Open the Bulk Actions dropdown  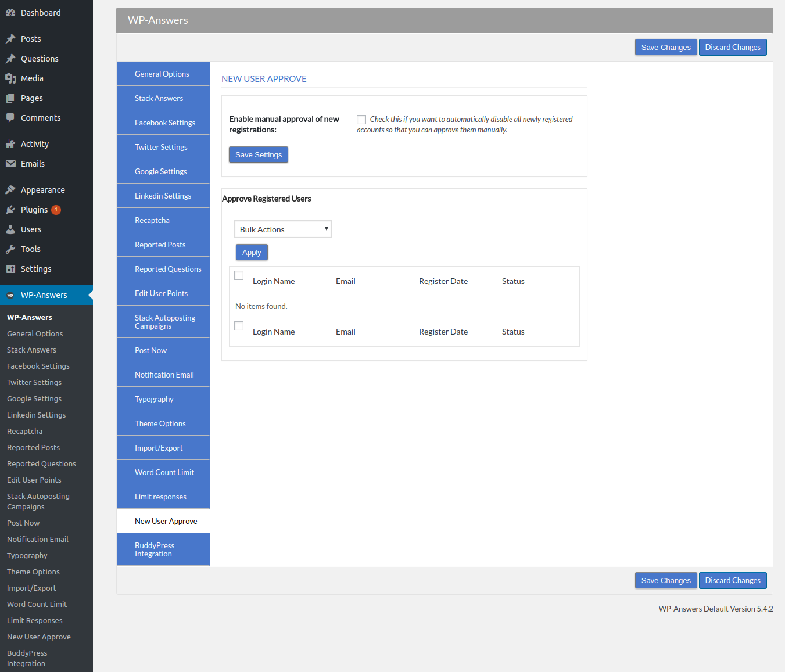[283, 229]
